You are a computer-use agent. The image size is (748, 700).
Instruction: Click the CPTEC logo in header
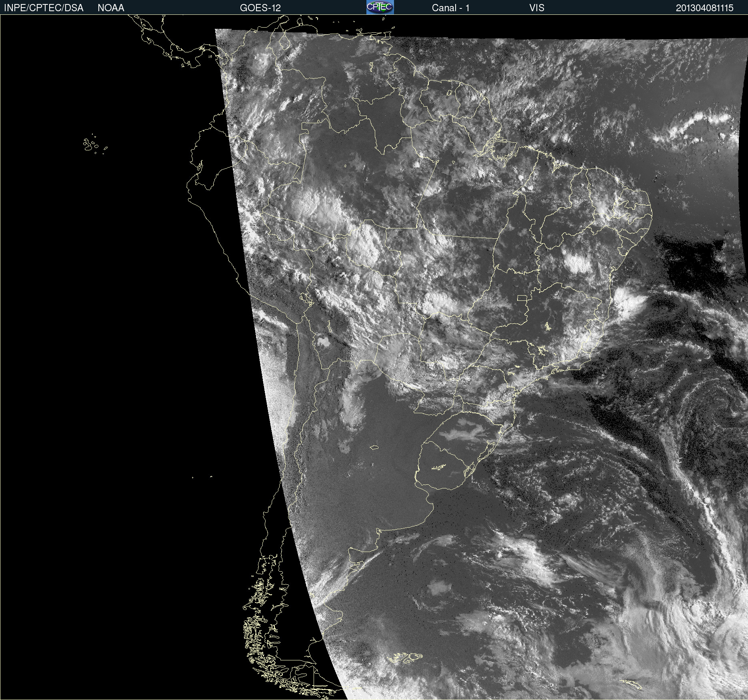click(380, 7)
